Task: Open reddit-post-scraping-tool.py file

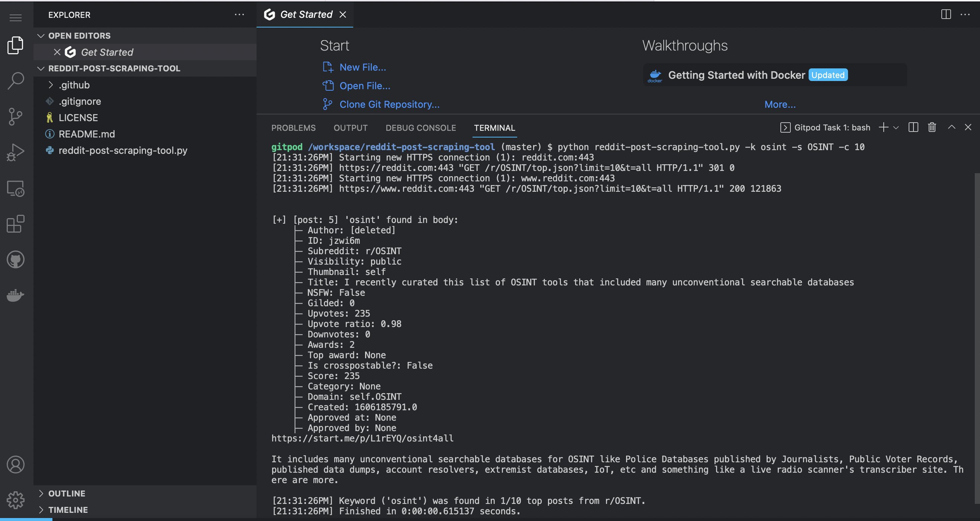Action: [145, 150]
